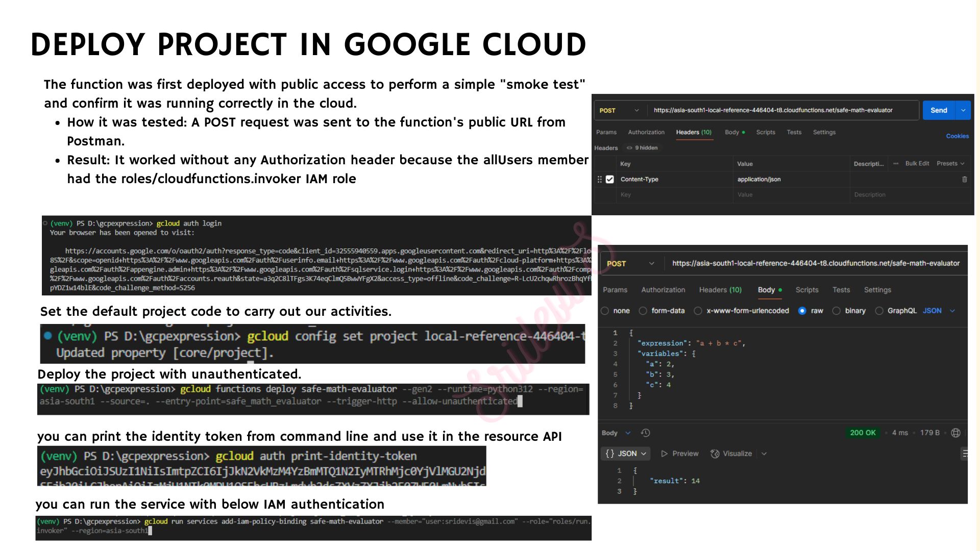980x551 pixels.
Task: Click the "c": 4 line in body
Action: coord(658,385)
